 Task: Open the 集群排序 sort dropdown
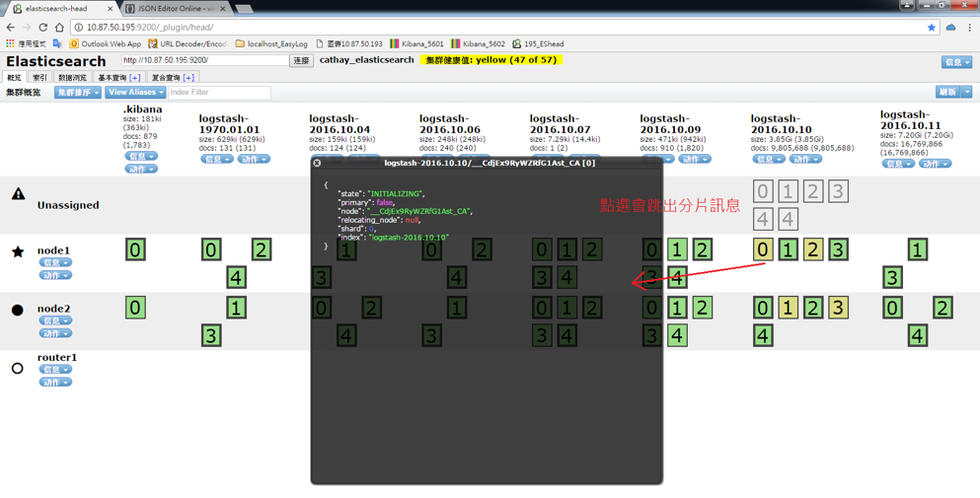click(x=78, y=93)
